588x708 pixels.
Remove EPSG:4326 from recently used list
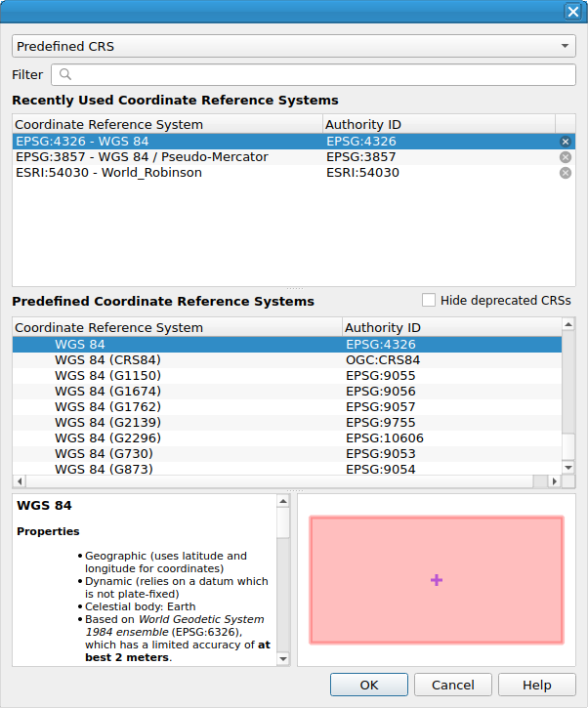(565, 142)
